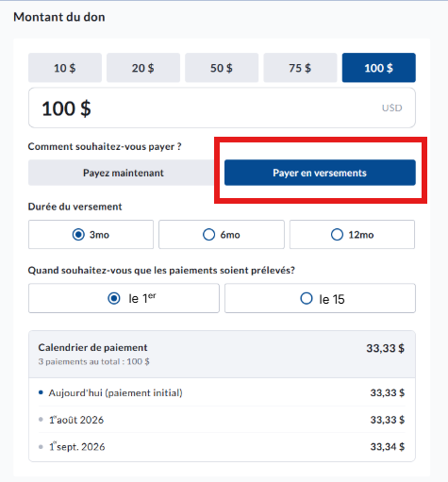Choose the 3mo installment duration
This screenshot has height=482, width=448.
91,235
